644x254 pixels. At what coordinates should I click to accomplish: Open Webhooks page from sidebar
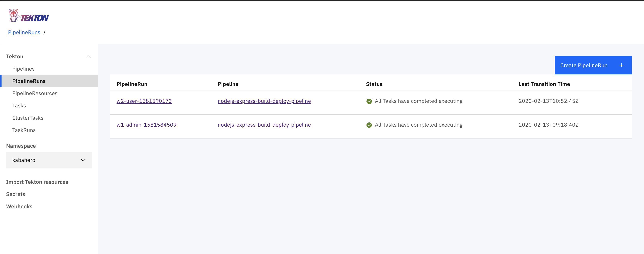(19, 206)
